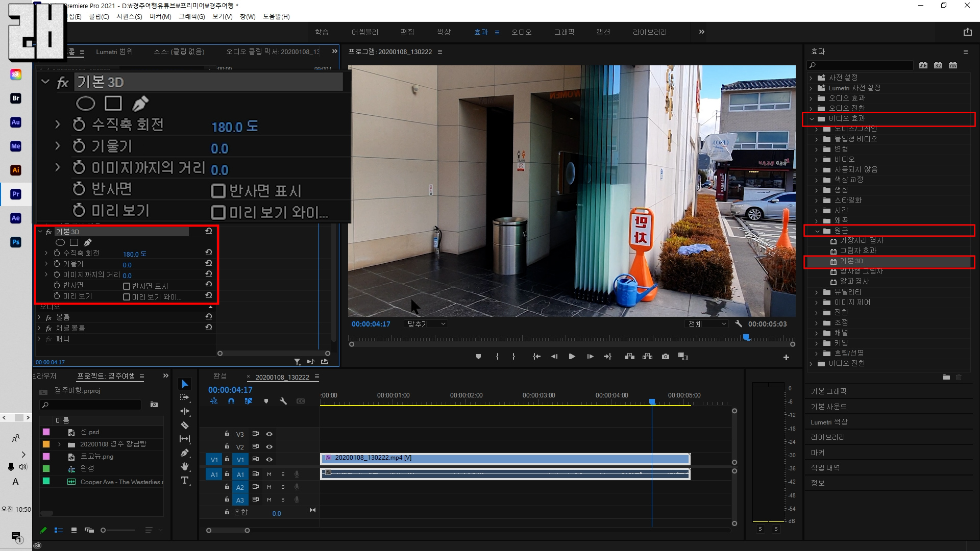980x551 pixels.
Task: Open the 마커(M) menu
Action: coord(160,16)
